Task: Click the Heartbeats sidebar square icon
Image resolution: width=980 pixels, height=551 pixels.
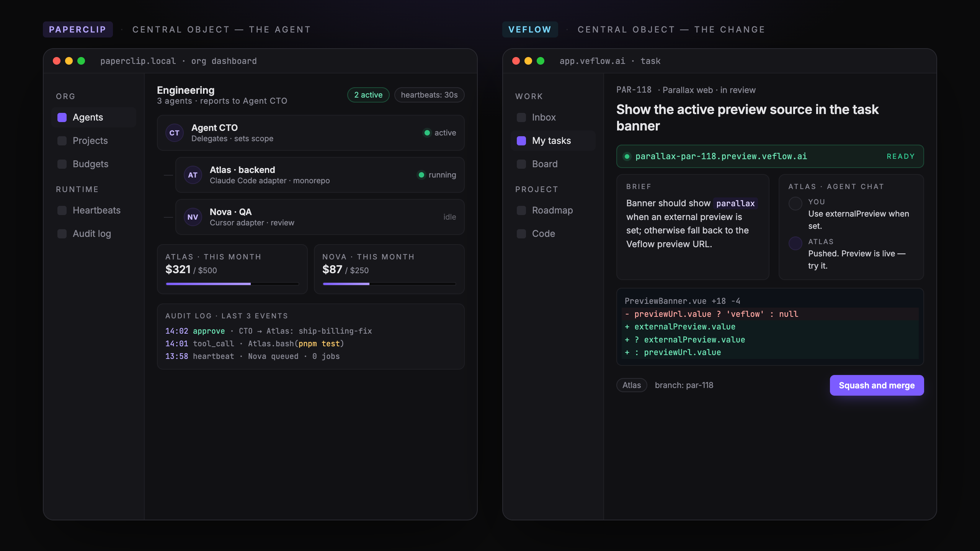Action: pos(62,210)
